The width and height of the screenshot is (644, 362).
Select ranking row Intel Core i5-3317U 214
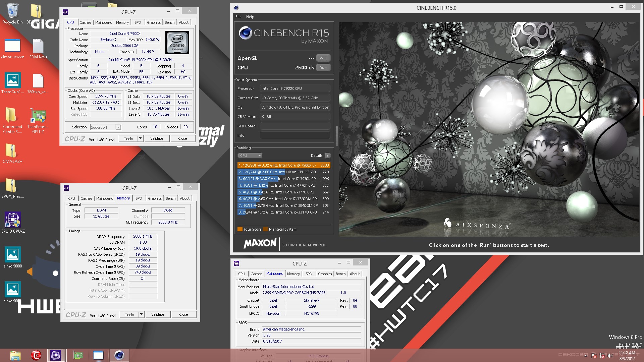284,212
